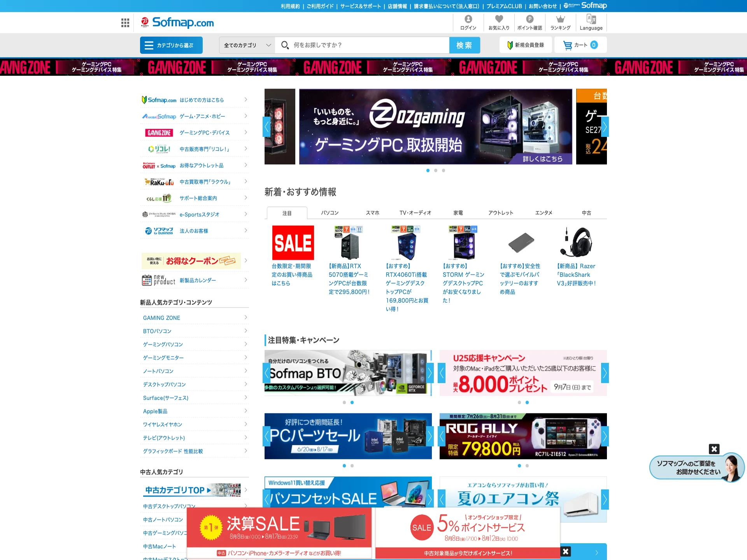
Task: Open サポート総合案内 sidebar row
Action: tap(195, 198)
